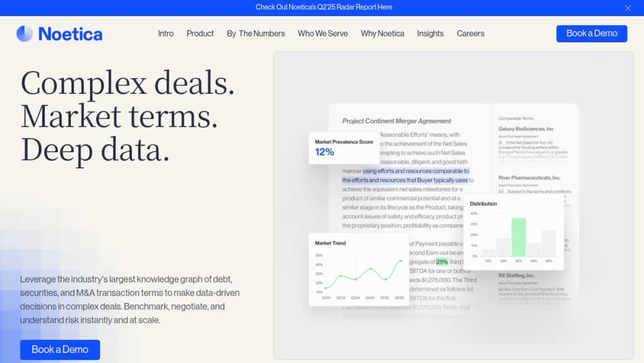Click the Noetica logo
The height and width of the screenshot is (363, 644).
(60, 33)
